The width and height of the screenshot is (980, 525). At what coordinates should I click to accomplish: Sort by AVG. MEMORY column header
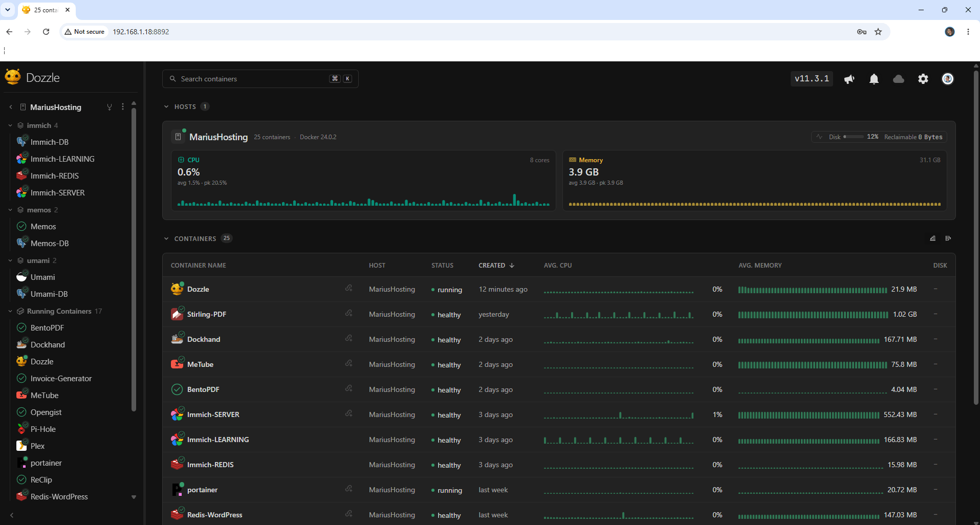click(x=760, y=266)
